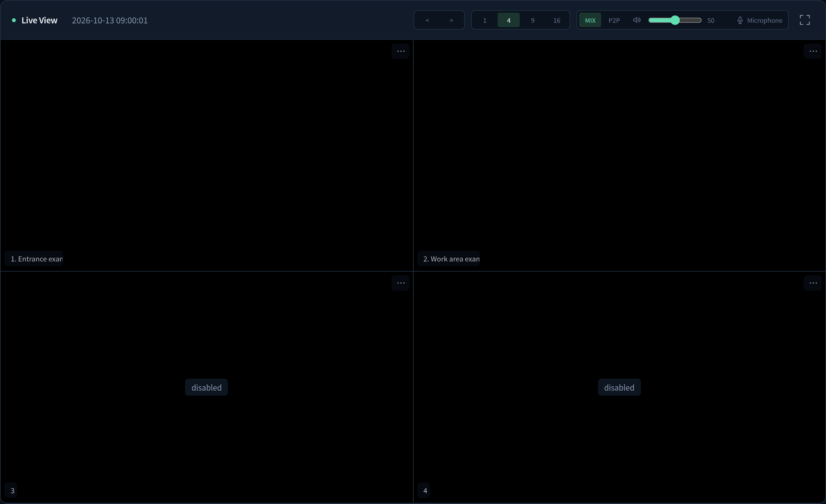826x504 pixels.
Task: Open options menu on Work area camera tile
Action: 813,51
